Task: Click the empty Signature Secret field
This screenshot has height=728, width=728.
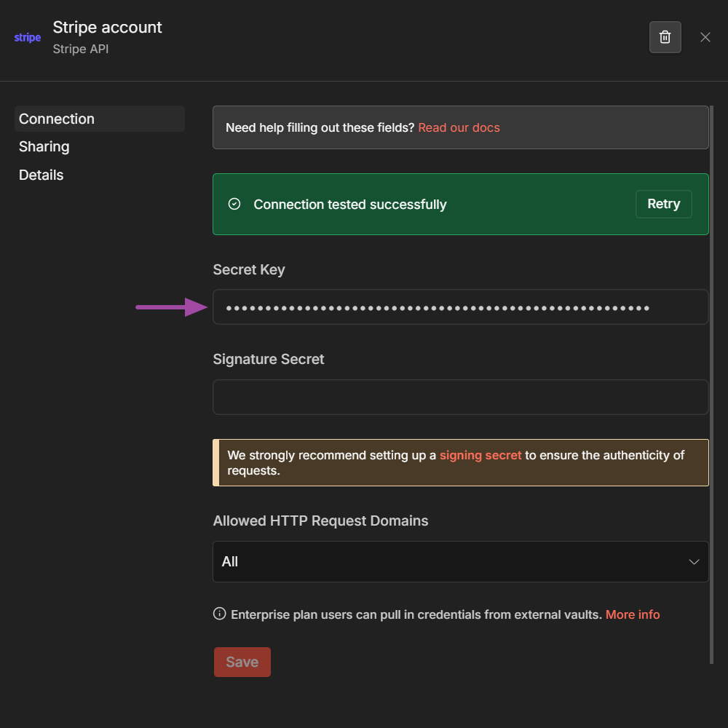Action: coord(460,397)
